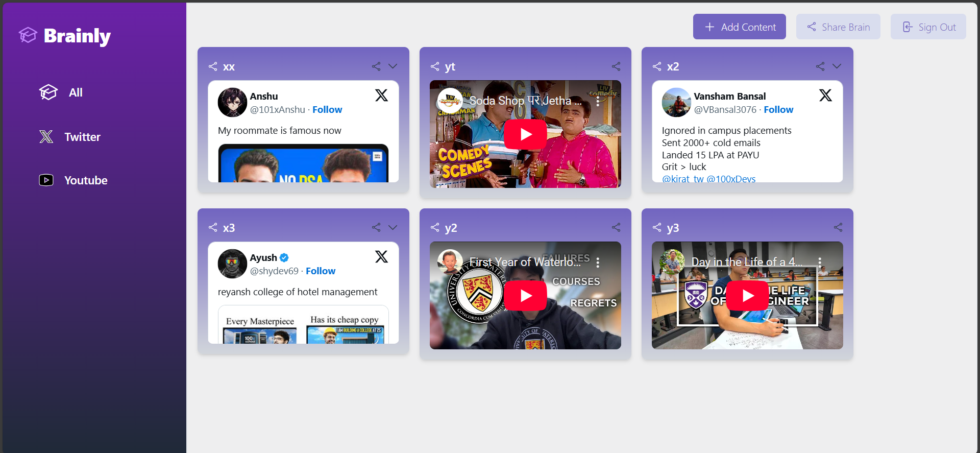Expand the x2 card chevron
Image resolution: width=980 pixels, height=453 pixels.
[x=837, y=66]
